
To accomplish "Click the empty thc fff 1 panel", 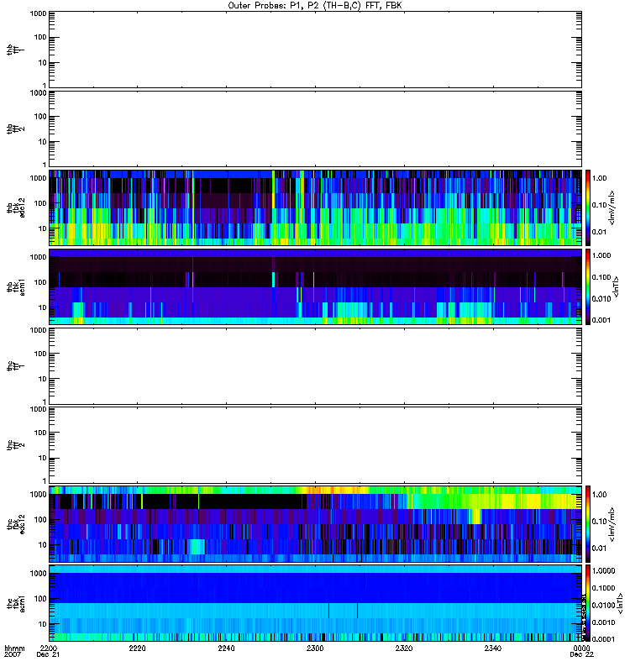I will pos(315,365).
